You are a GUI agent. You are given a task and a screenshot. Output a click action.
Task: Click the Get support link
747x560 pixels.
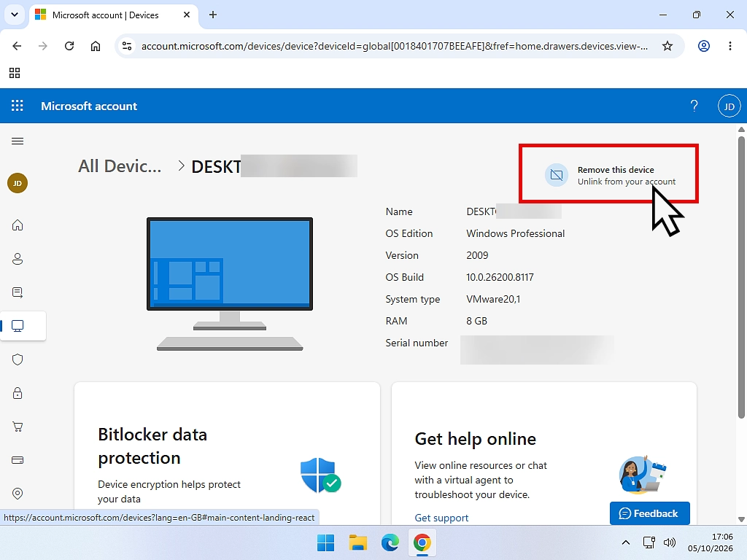441,518
